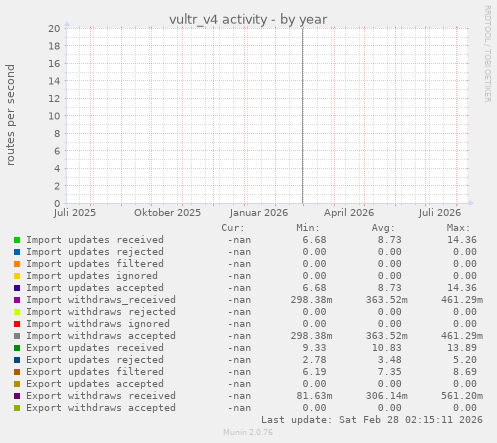Click the 'Import updates rejected' legend label

(x=95, y=252)
